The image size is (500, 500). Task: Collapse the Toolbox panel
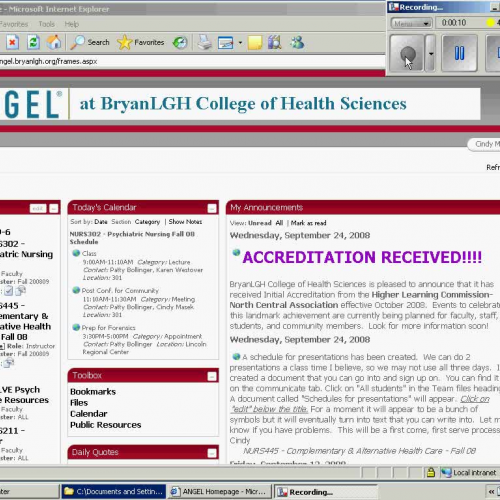tap(212, 376)
